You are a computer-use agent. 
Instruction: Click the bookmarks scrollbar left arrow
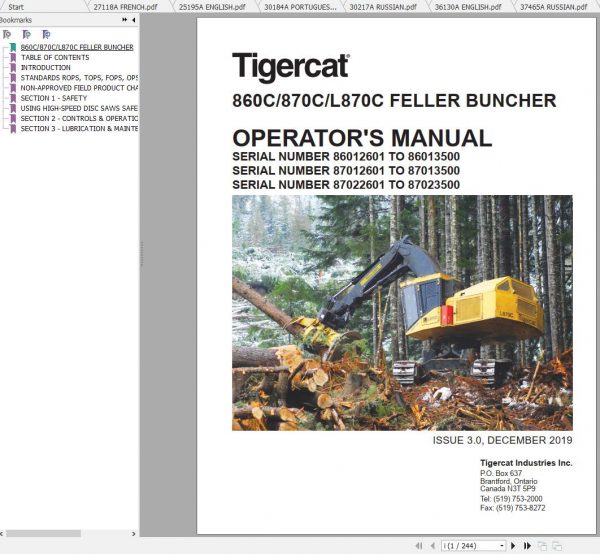pos(2,533)
